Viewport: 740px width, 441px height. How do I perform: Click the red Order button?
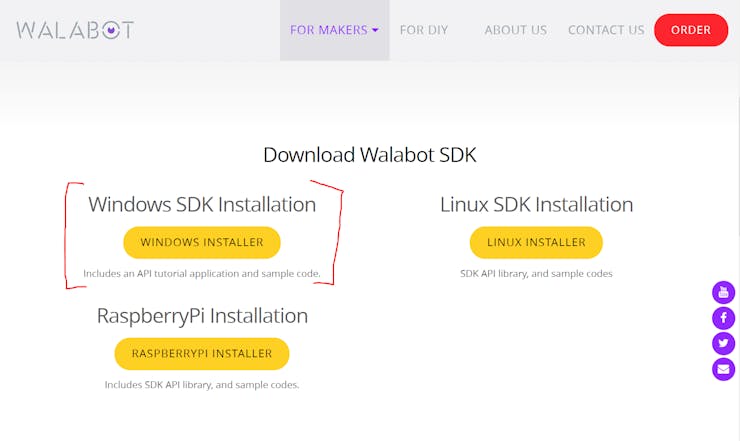(691, 30)
